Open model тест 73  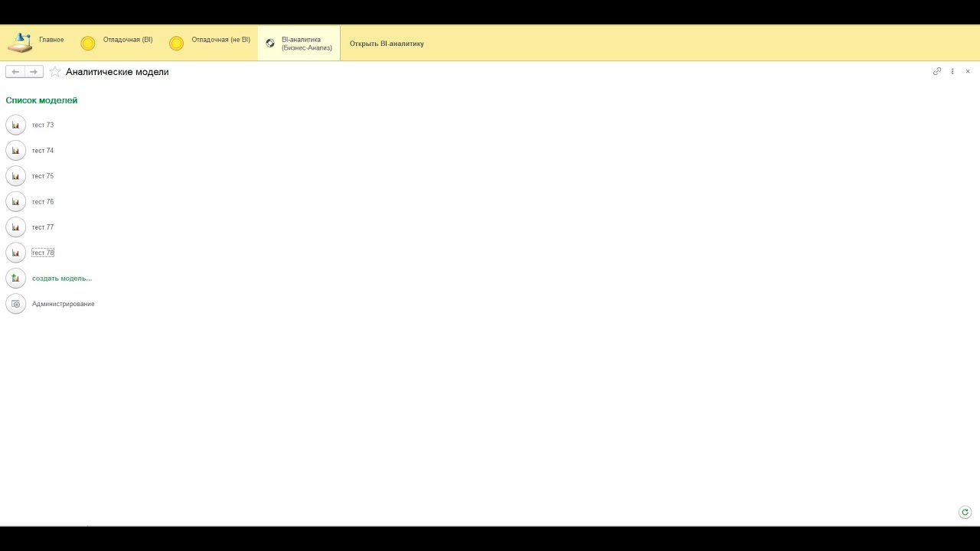coord(43,125)
